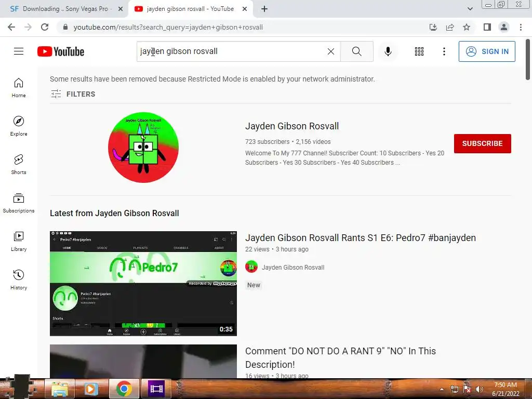Image resolution: width=532 pixels, height=399 pixels.
Task: Click the taskbar clock showing 7:50 AM
Action: point(506,389)
